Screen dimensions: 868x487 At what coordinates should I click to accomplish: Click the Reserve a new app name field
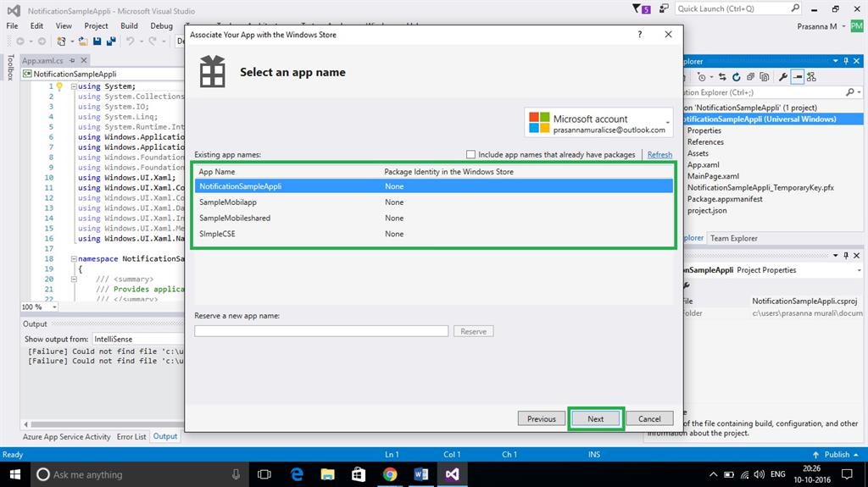pos(321,331)
